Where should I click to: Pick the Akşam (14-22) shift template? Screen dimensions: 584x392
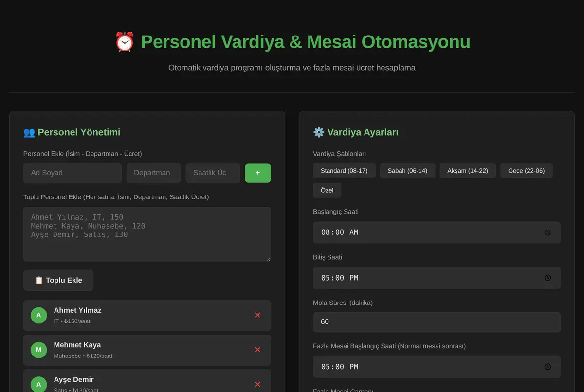468,171
